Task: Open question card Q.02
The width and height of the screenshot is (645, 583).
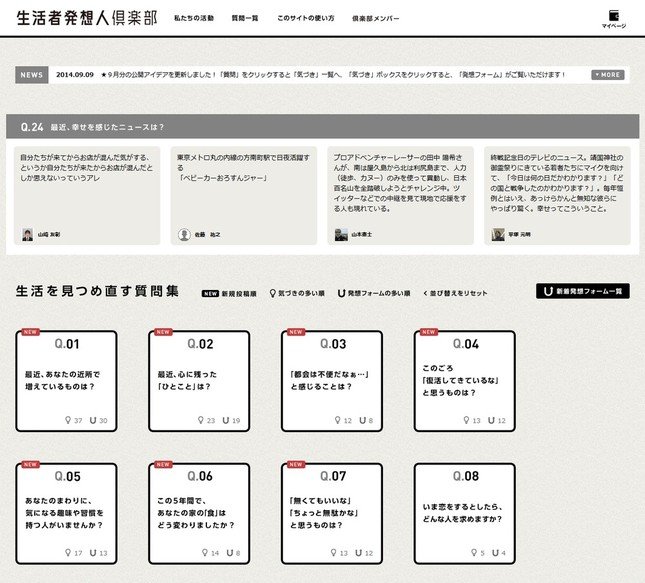Action: [x=199, y=381]
